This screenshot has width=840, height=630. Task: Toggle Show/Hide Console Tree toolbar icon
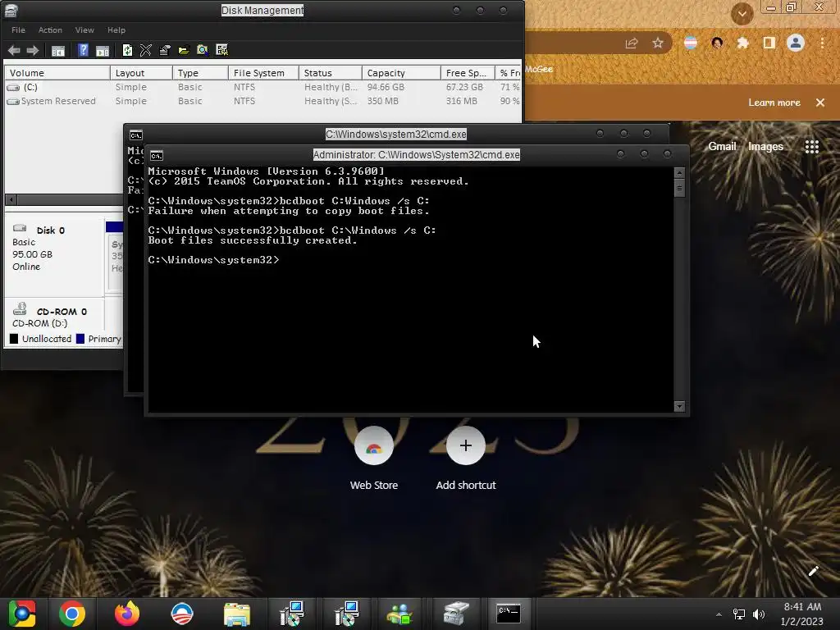pyautogui.click(x=58, y=50)
